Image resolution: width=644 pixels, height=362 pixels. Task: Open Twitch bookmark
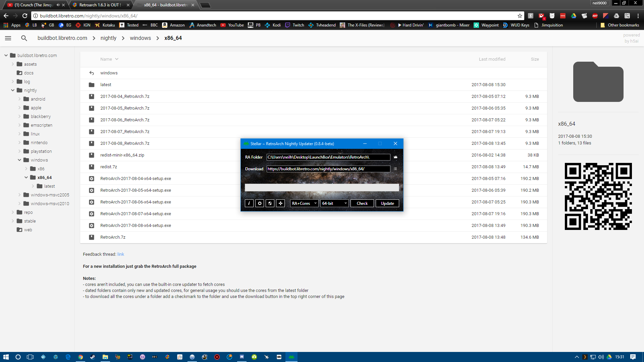pos(294,25)
